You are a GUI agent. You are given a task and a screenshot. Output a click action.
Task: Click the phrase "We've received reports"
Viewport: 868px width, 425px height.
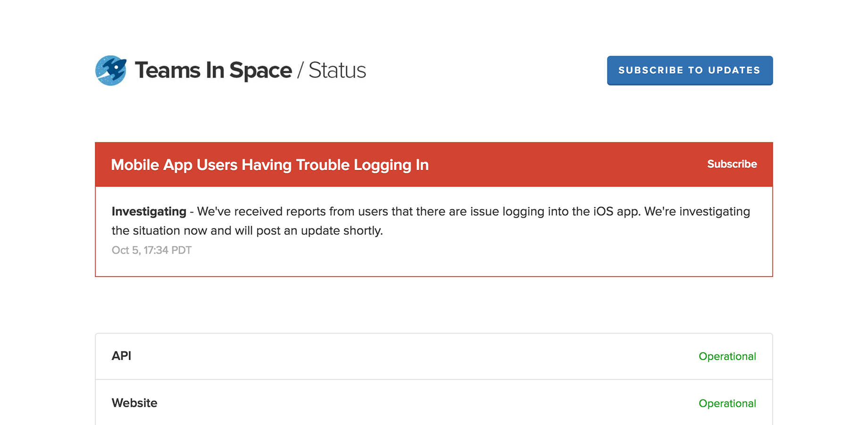pos(261,212)
